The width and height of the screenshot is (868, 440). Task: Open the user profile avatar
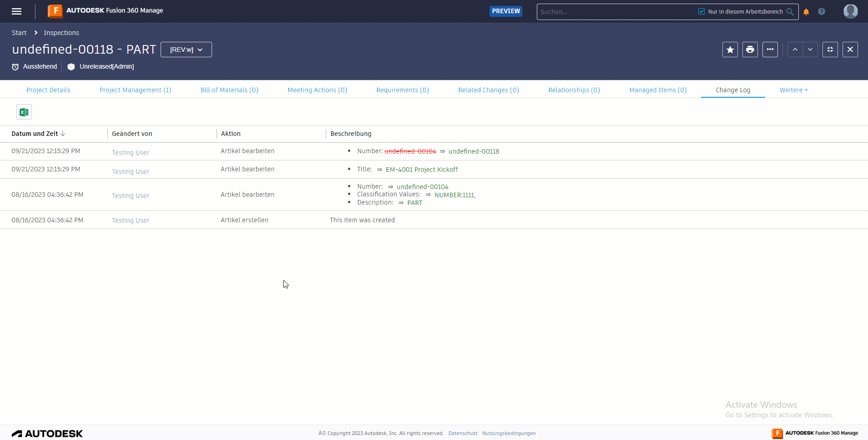click(x=850, y=11)
